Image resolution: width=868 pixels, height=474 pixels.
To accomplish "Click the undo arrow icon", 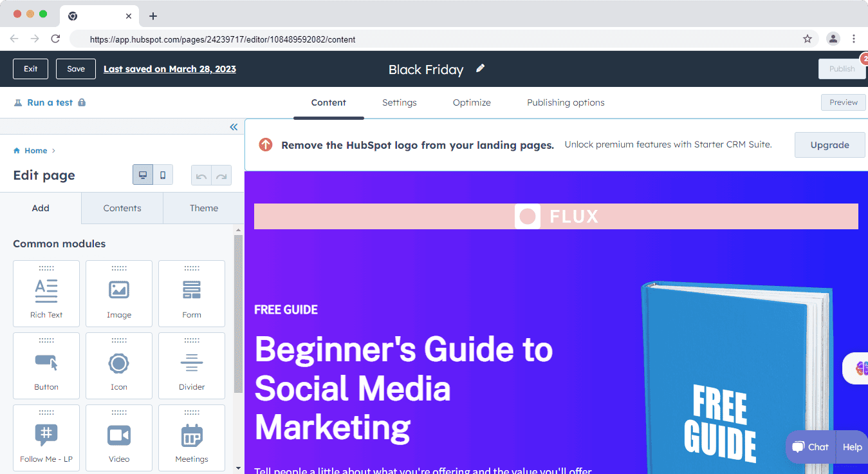I will [x=201, y=176].
